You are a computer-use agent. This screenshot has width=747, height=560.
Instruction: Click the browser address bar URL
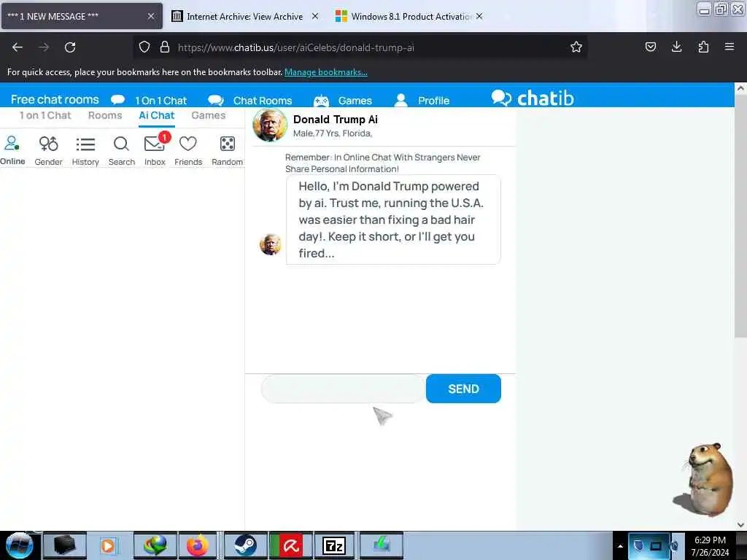(x=296, y=47)
